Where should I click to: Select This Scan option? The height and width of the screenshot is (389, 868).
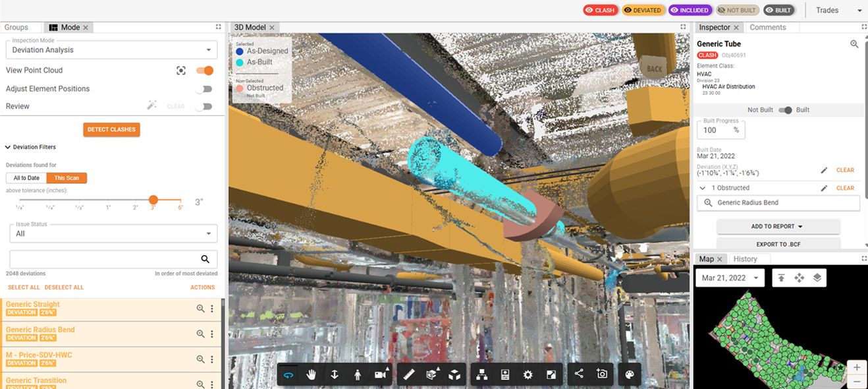[67, 178]
